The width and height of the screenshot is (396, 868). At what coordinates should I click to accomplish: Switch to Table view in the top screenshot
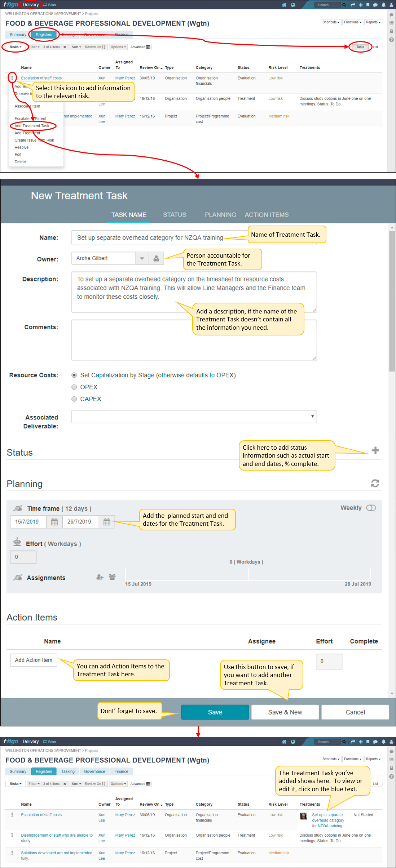coord(360,47)
